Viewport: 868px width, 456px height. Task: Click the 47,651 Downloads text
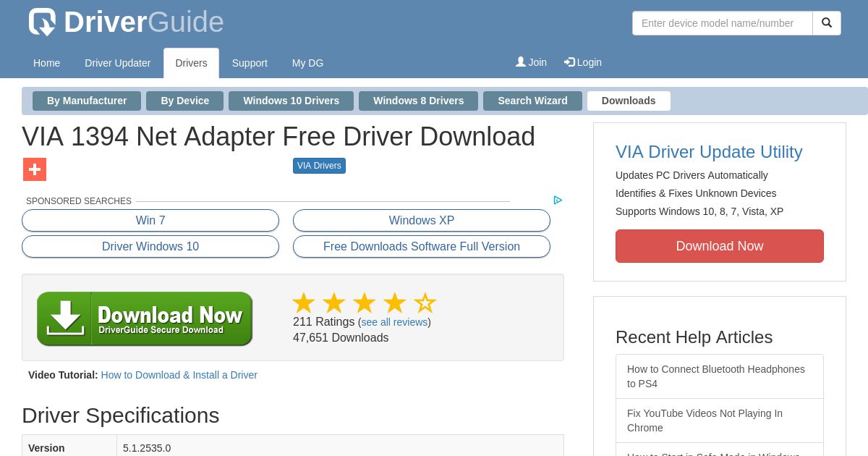point(341,338)
